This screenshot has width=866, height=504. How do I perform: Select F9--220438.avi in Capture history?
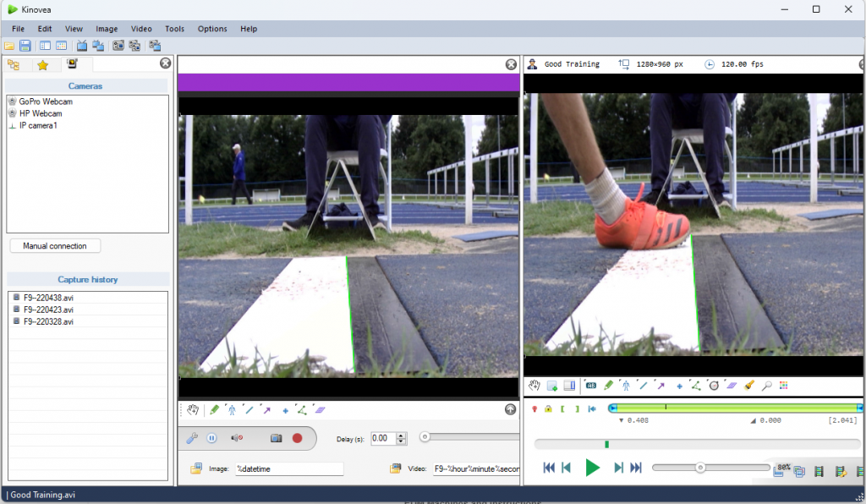pos(48,298)
